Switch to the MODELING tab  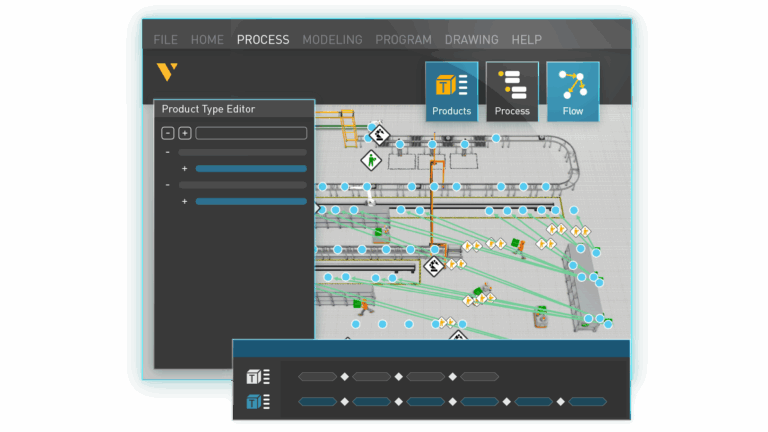pos(332,40)
